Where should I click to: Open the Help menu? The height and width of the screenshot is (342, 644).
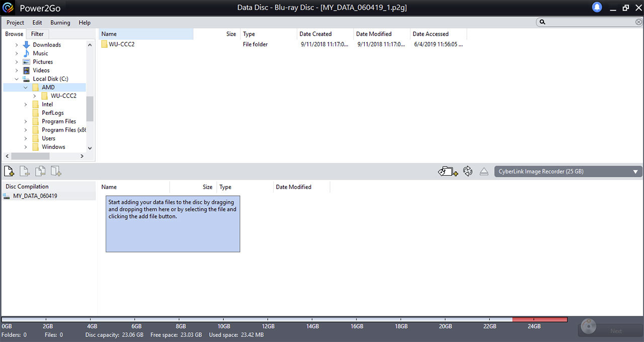tap(85, 23)
